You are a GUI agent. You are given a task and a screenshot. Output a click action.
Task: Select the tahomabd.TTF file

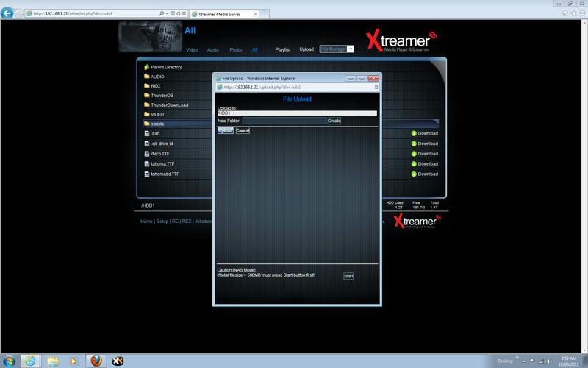(x=165, y=174)
